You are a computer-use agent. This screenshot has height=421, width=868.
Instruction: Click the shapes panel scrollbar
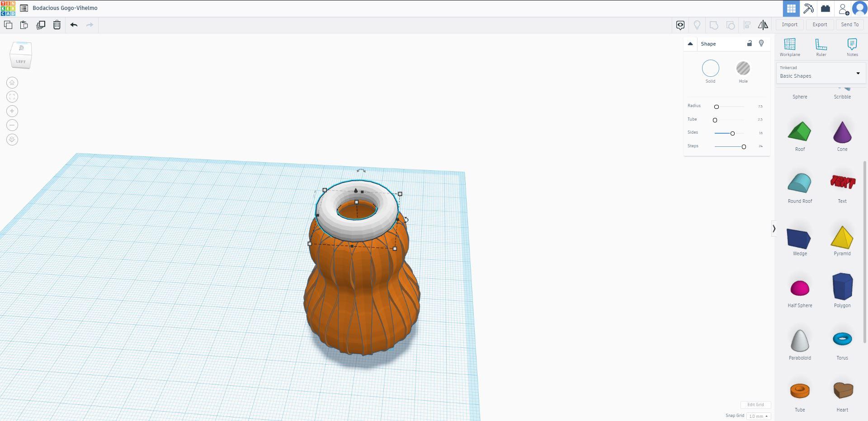(x=865, y=253)
